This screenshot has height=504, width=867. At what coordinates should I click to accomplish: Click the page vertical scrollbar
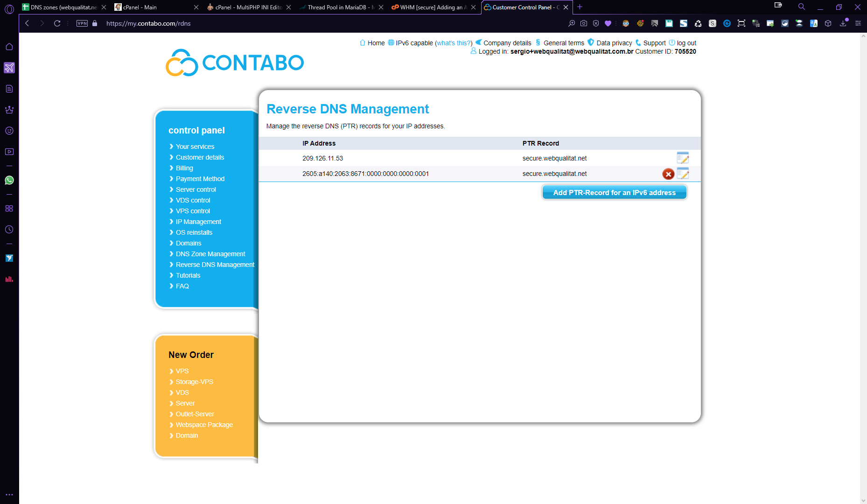(x=863, y=268)
